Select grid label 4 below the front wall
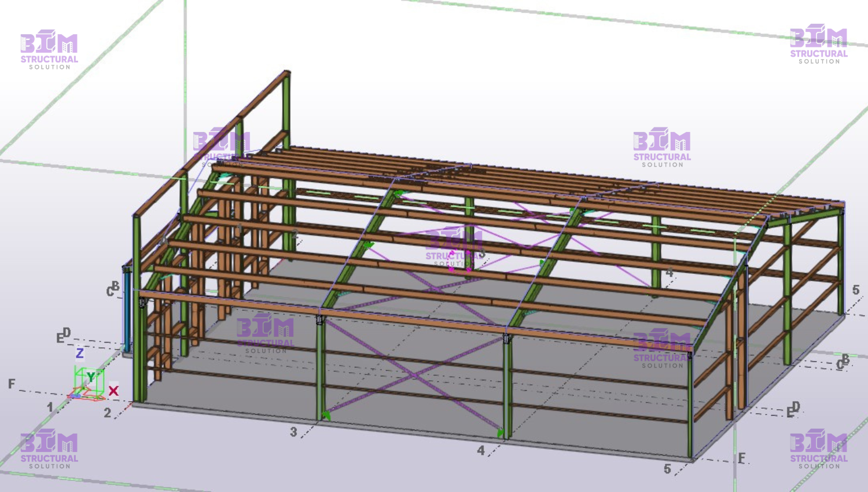The width and height of the screenshot is (868, 492). (481, 450)
